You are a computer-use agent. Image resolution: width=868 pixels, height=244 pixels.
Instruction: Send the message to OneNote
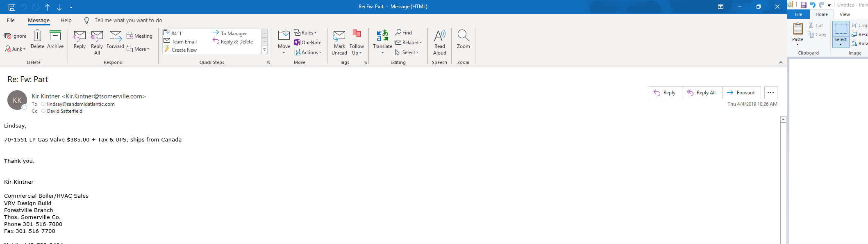click(x=308, y=43)
